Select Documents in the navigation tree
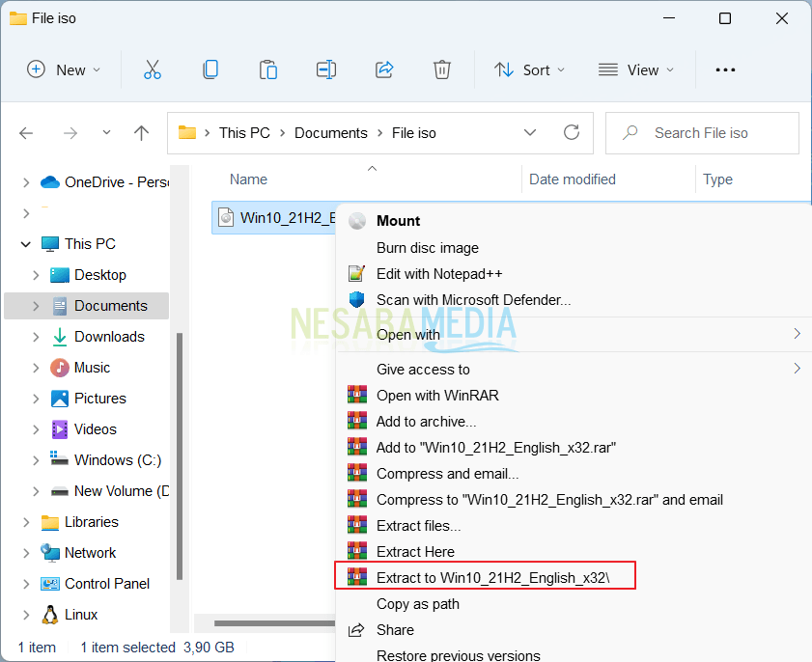 tap(87, 306)
